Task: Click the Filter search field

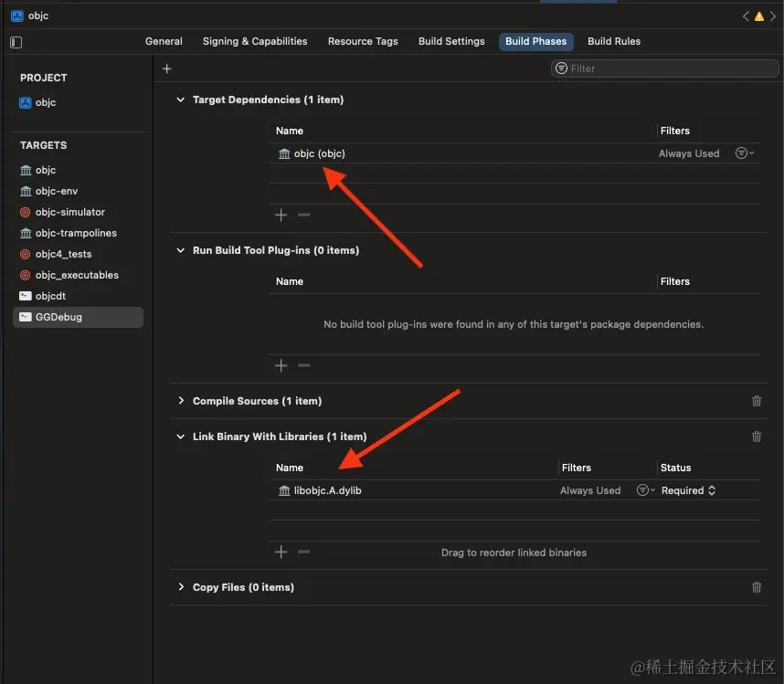Action: [665, 68]
